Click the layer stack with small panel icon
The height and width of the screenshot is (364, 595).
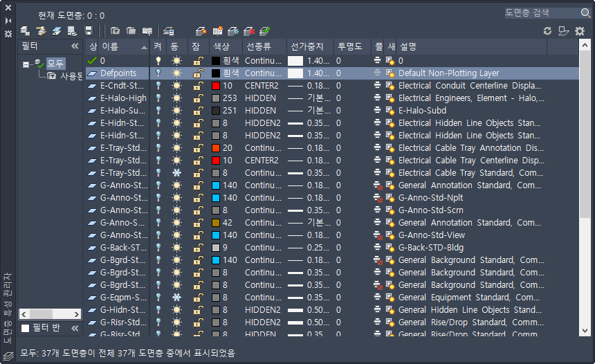(x=169, y=30)
